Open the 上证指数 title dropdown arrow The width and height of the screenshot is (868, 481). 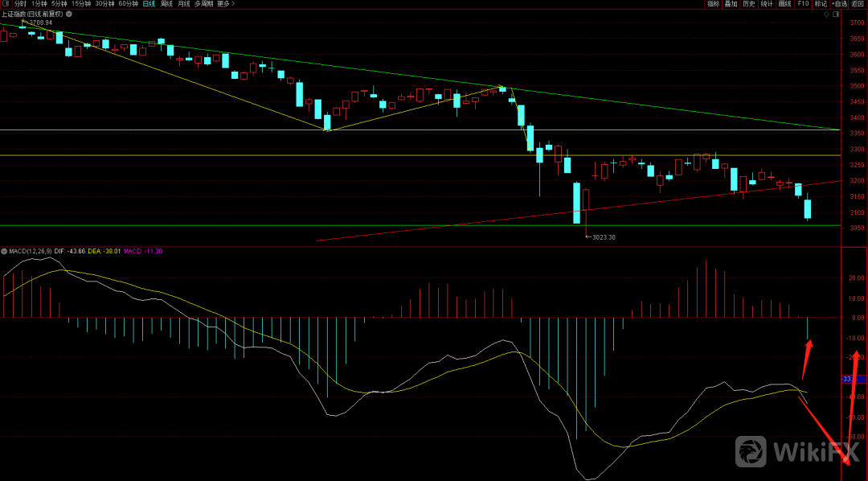pyautogui.click(x=68, y=14)
